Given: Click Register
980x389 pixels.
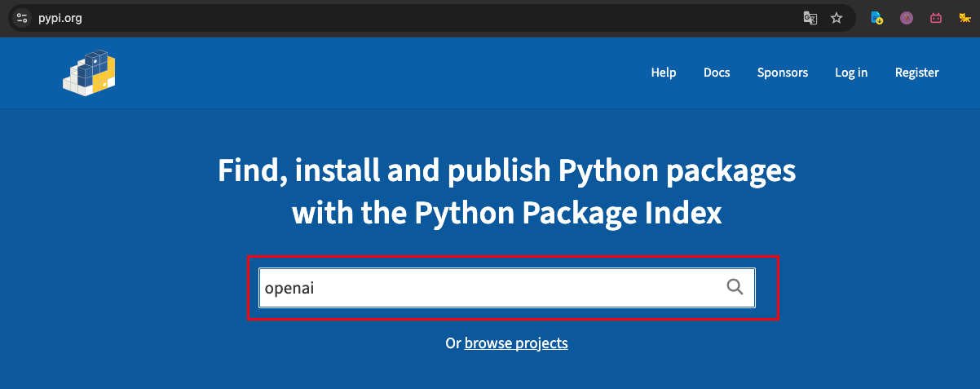Looking at the screenshot, I should click(x=917, y=73).
